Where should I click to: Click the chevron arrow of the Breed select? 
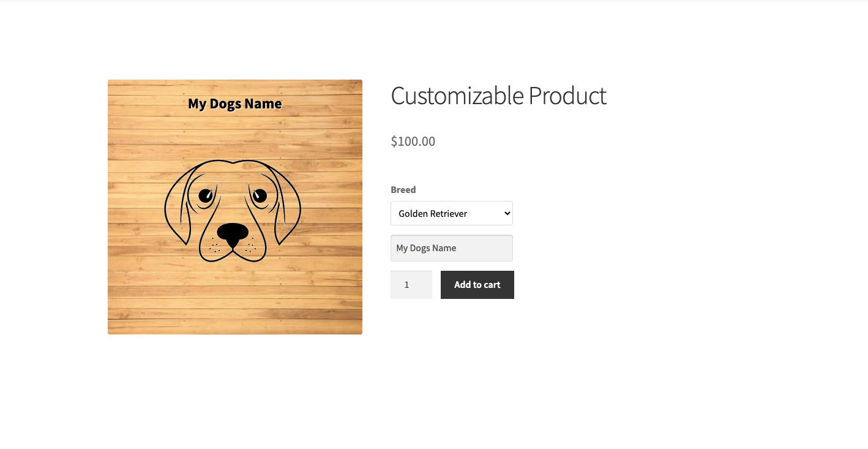(x=507, y=213)
